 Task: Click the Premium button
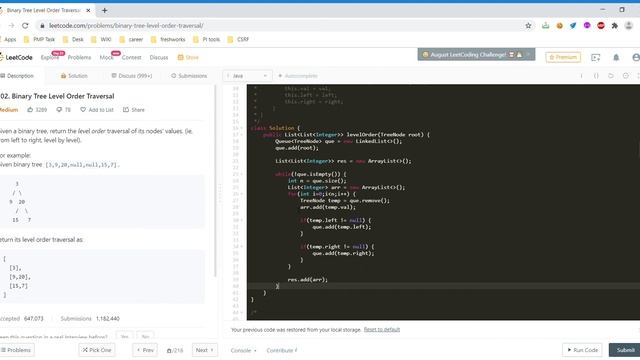click(563, 57)
